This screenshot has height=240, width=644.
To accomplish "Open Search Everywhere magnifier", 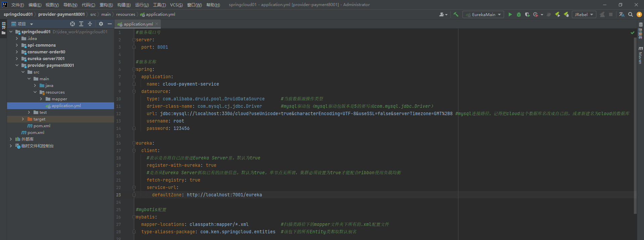I will tap(631, 14).
